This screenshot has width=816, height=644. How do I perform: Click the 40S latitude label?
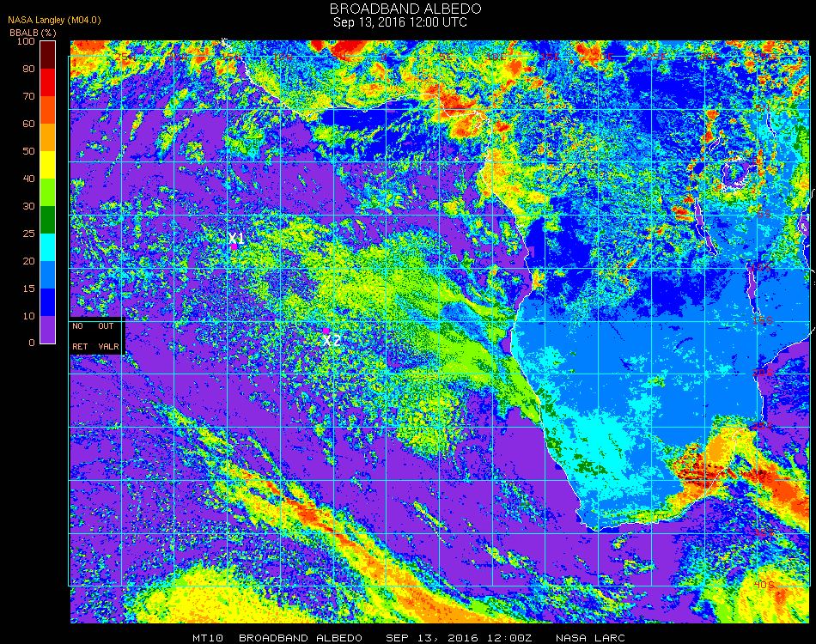(764, 586)
